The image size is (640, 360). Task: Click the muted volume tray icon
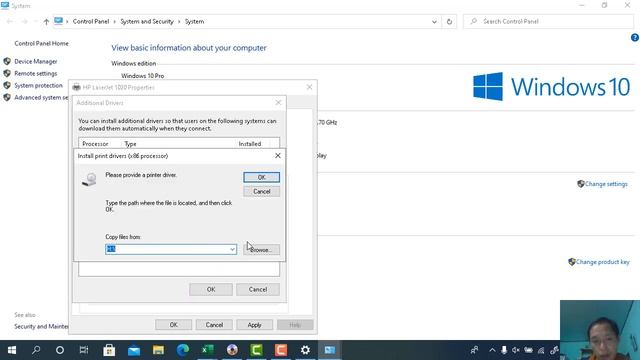pos(516,350)
